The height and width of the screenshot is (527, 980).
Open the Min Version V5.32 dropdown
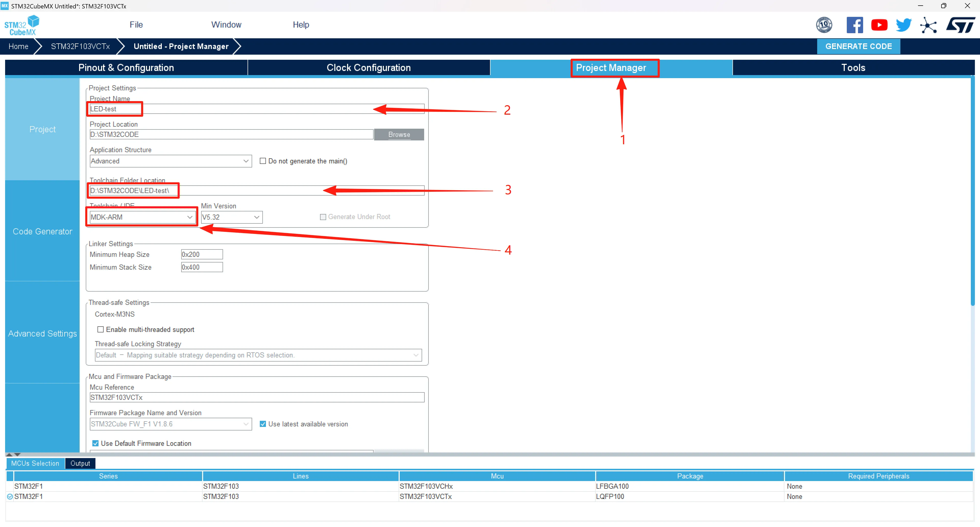pos(231,217)
